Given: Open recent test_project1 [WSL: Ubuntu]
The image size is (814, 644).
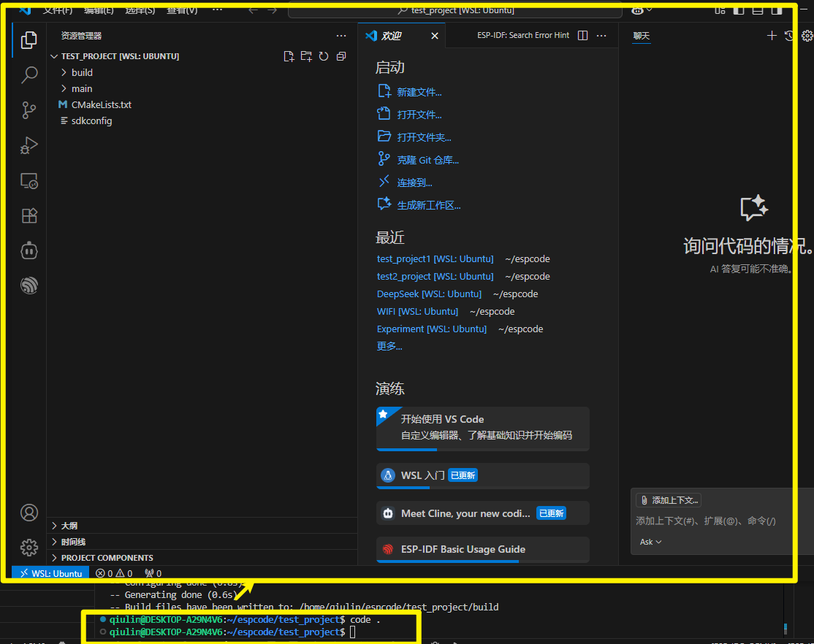Looking at the screenshot, I should pyautogui.click(x=435, y=259).
